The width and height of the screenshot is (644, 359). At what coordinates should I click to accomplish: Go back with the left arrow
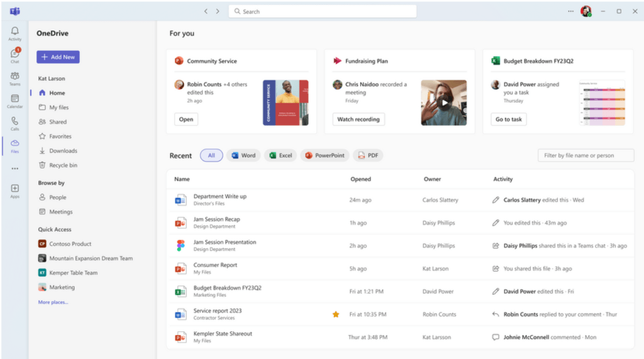coord(206,11)
